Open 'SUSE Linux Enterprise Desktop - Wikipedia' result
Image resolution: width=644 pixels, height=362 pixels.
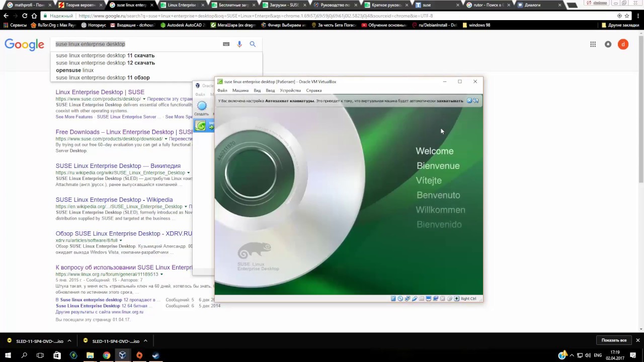coord(114,200)
